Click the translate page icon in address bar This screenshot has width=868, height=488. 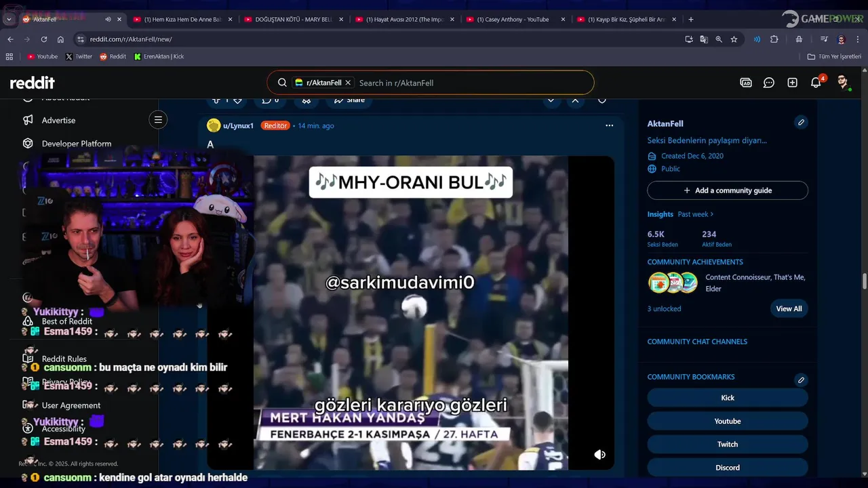pos(704,39)
